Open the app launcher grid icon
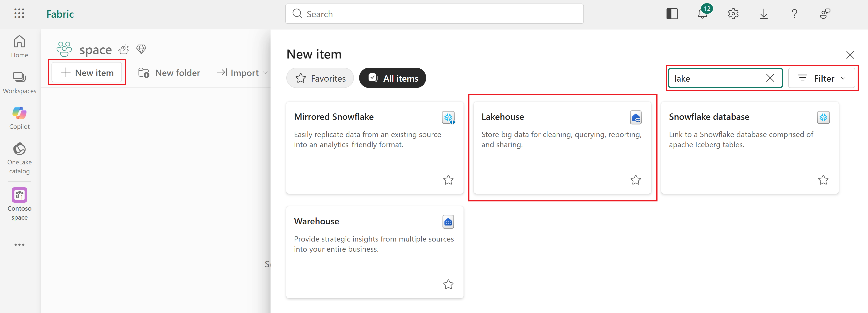The height and width of the screenshot is (313, 868). (19, 13)
